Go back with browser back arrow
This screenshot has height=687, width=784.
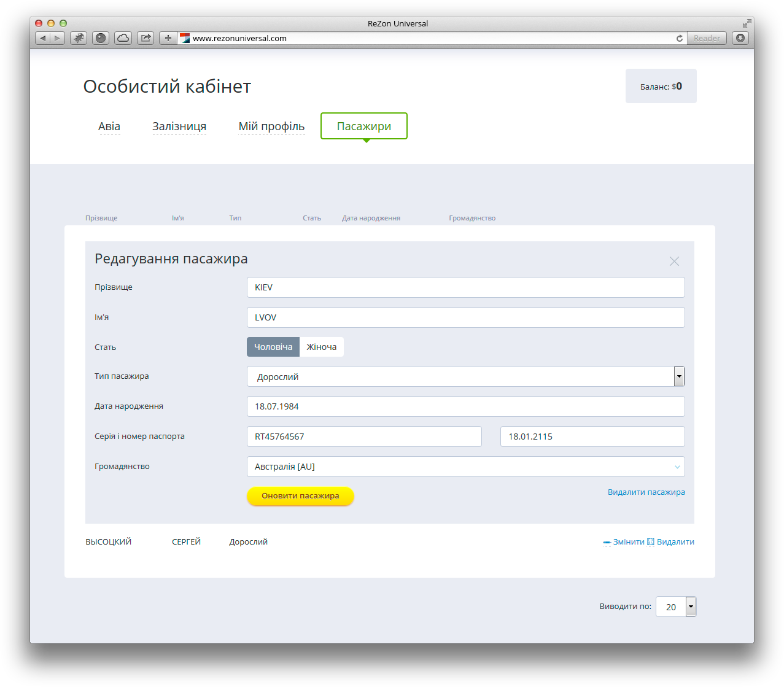tap(42, 38)
